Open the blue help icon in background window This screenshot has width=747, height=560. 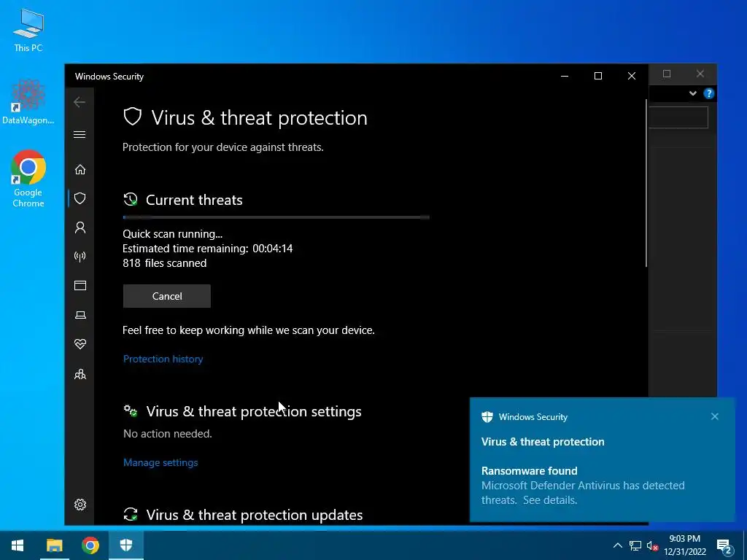point(709,93)
